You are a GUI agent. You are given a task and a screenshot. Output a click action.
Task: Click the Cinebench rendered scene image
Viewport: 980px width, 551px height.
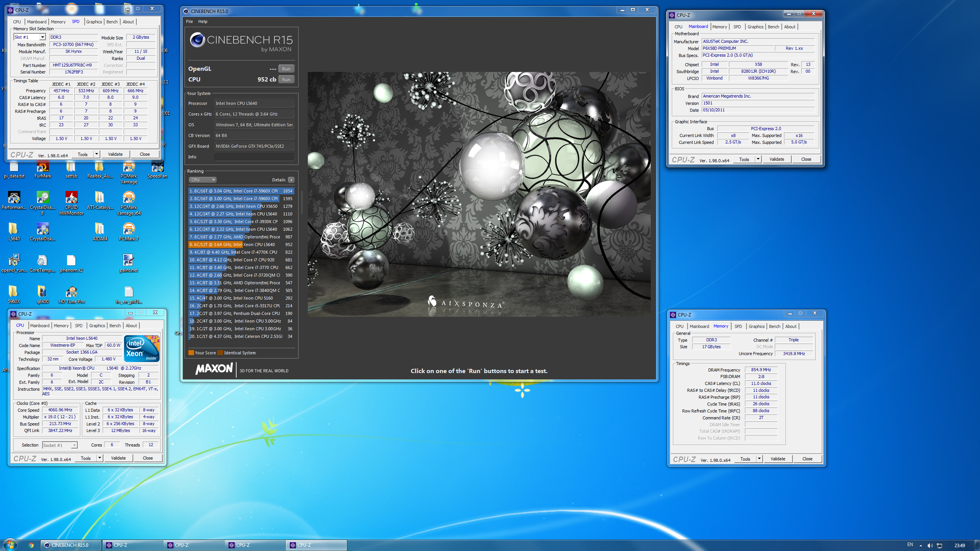[x=479, y=194]
